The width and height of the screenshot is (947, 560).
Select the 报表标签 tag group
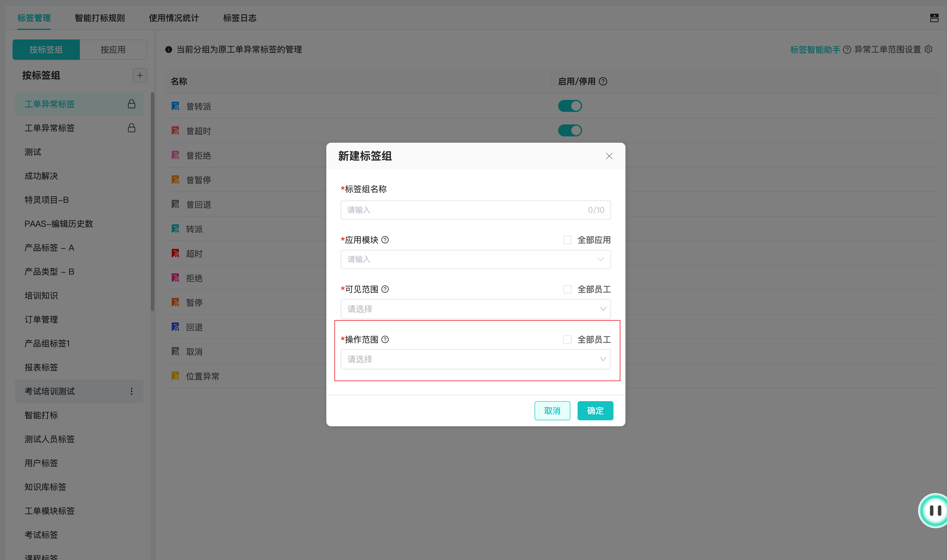[x=79, y=368]
